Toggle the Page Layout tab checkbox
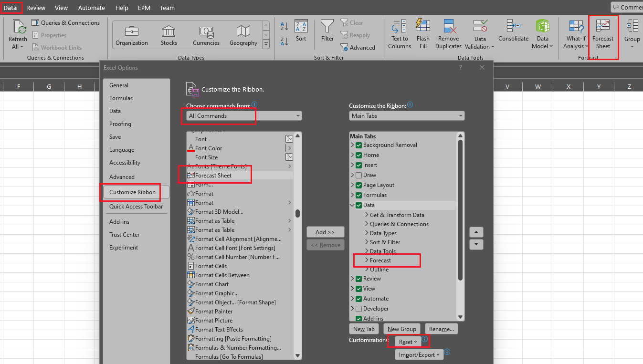The height and width of the screenshot is (364, 643). click(359, 185)
